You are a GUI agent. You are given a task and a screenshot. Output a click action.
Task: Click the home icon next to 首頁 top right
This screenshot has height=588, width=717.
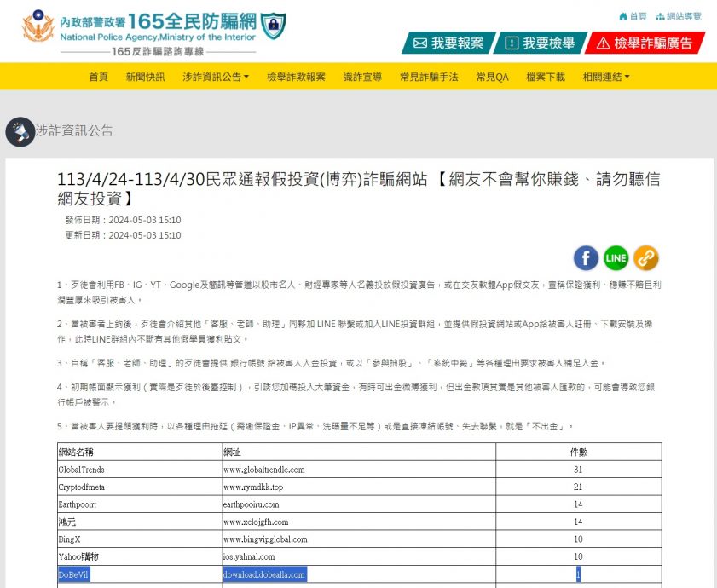(622, 15)
